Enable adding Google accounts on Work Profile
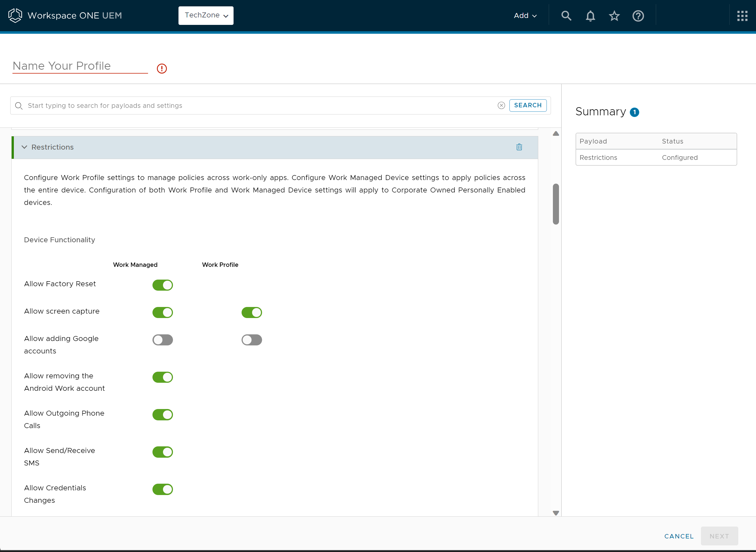This screenshot has width=756, height=552. coord(252,340)
